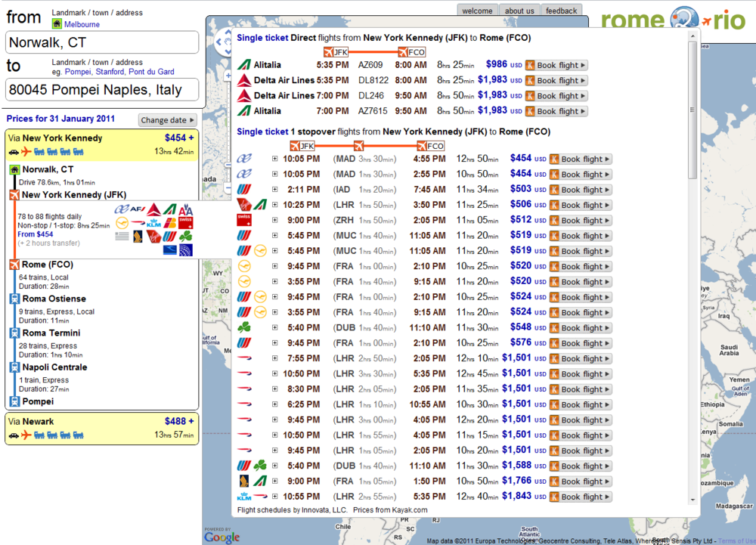Select the Via Newark route card
Viewport: 756px width, 545px height.
pyautogui.click(x=102, y=429)
